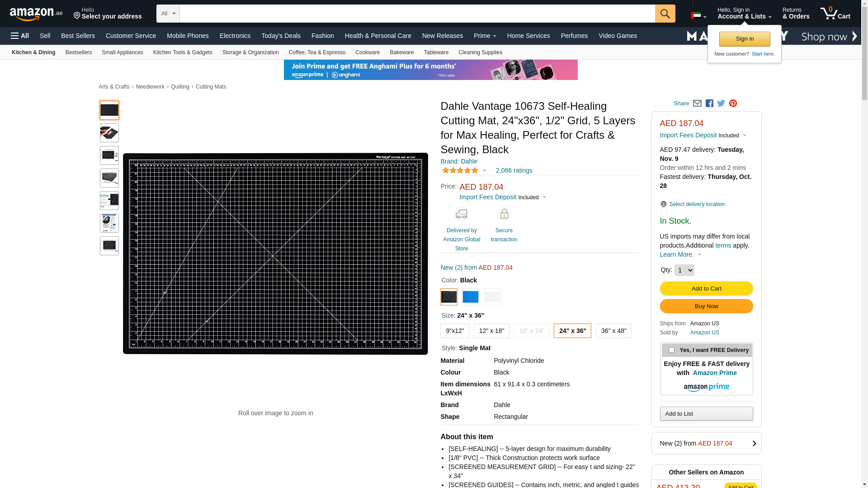Open the All search category dropdown

[x=168, y=14]
